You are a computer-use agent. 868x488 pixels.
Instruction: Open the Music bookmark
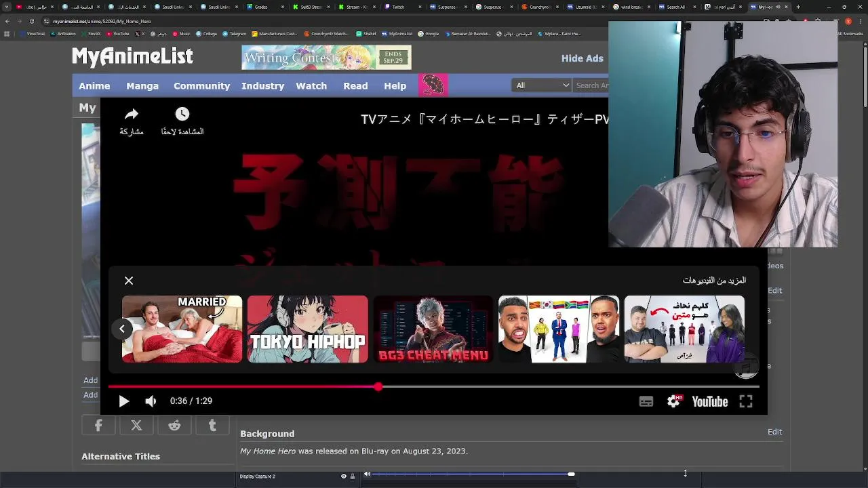pos(181,34)
